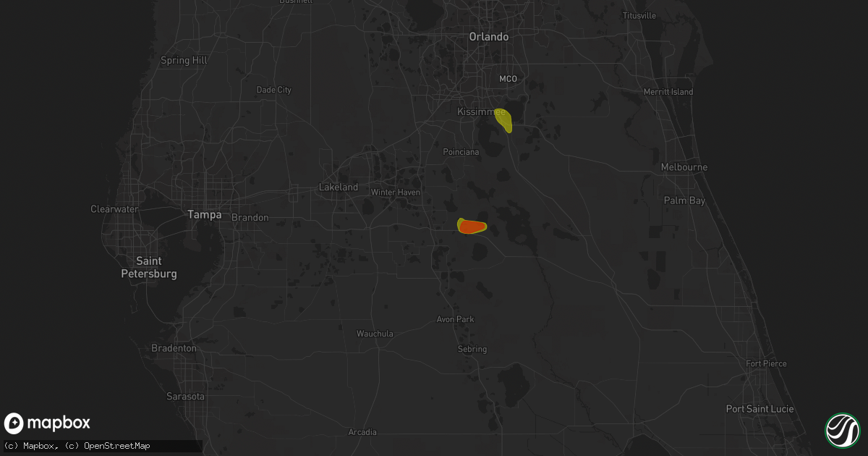This screenshot has height=456, width=868.
Task: Click the Merritt Island label
Action: pos(668,92)
